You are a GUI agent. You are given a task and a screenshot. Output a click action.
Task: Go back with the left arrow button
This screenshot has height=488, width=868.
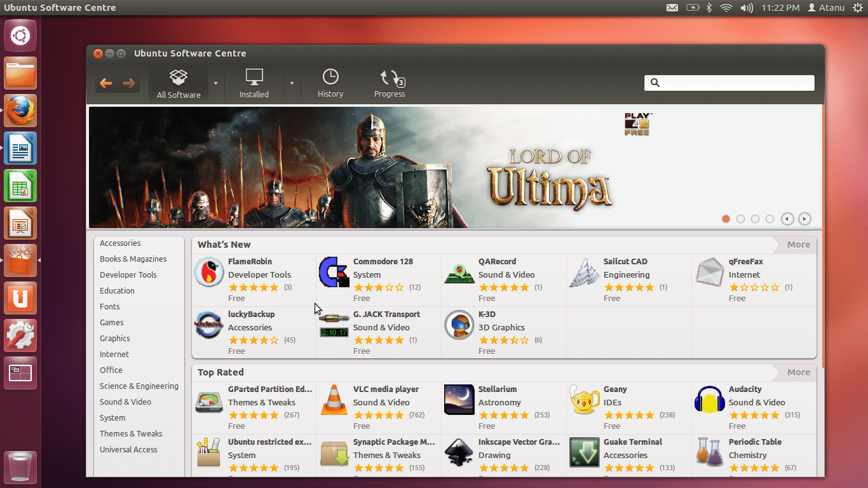tap(106, 83)
